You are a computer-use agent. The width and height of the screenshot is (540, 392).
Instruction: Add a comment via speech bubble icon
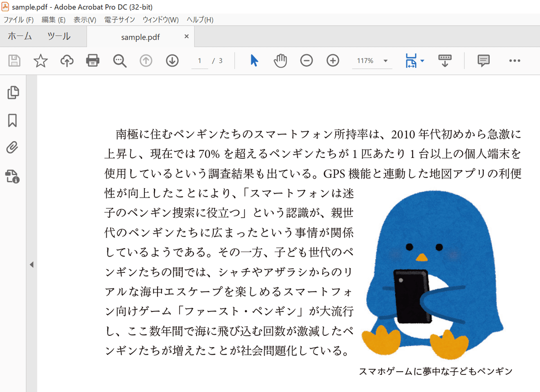click(483, 60)
